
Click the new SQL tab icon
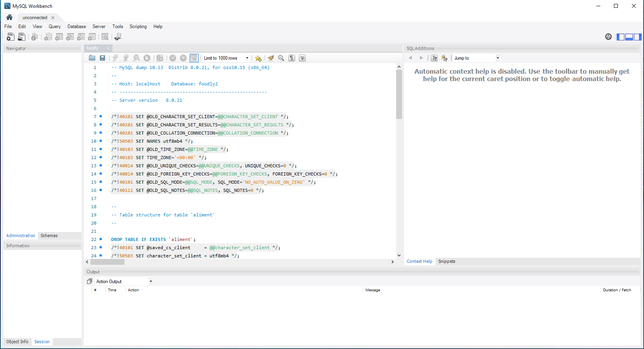pyautogui.click(x=11, y=37)
